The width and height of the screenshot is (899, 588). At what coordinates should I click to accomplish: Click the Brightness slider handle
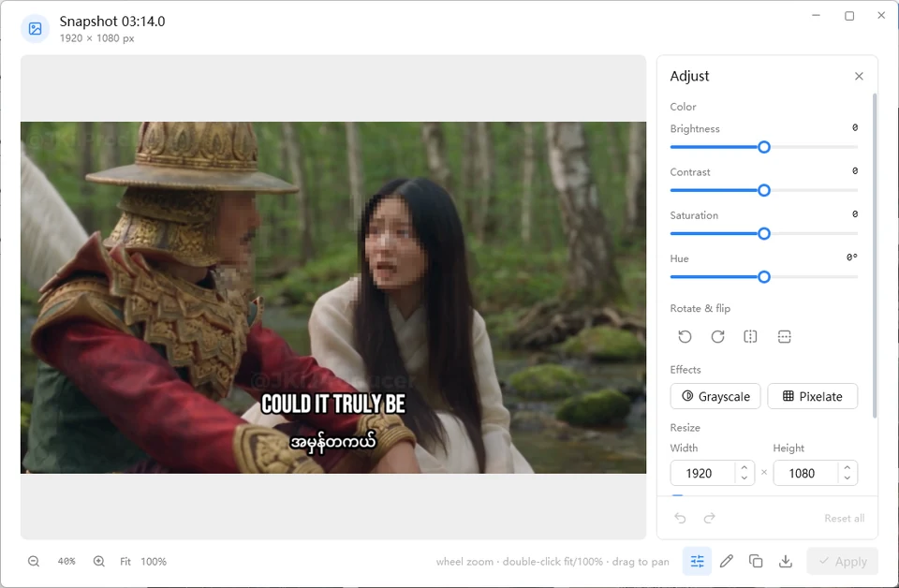[x=764, y=147]
